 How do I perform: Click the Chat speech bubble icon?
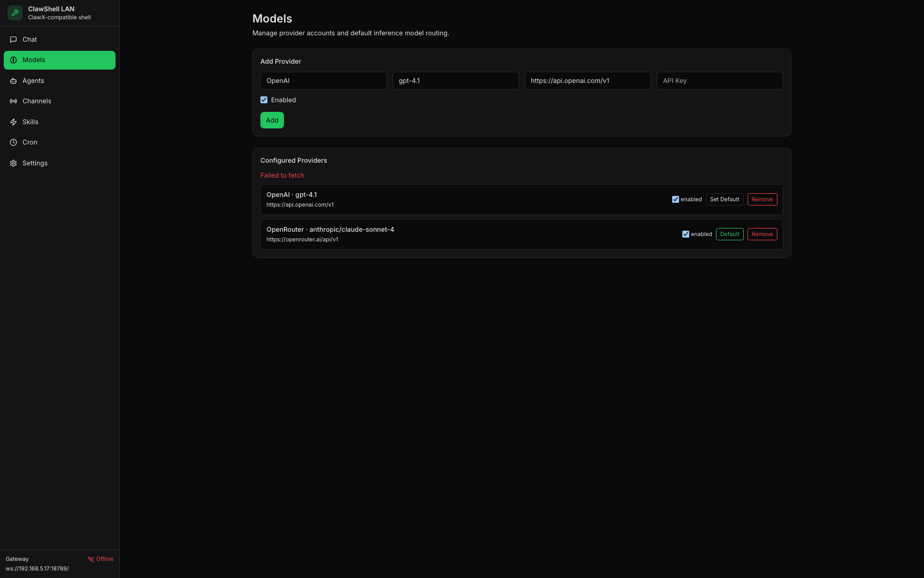click(x=13, y=39)
